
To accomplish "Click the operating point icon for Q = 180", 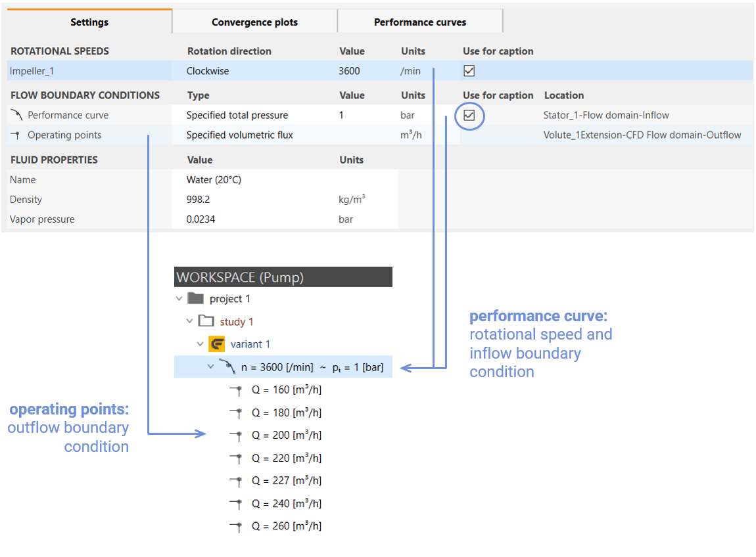I will [236, 413].
